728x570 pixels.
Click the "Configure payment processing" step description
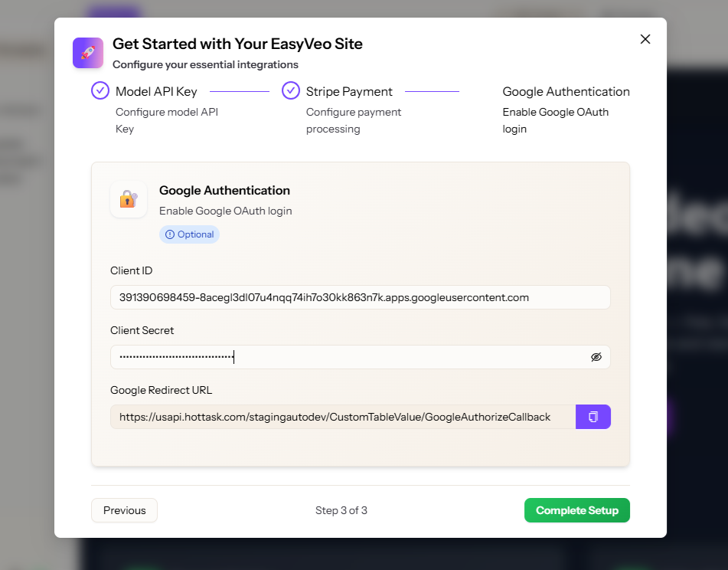pyautogui.click(x=354, y=120)
